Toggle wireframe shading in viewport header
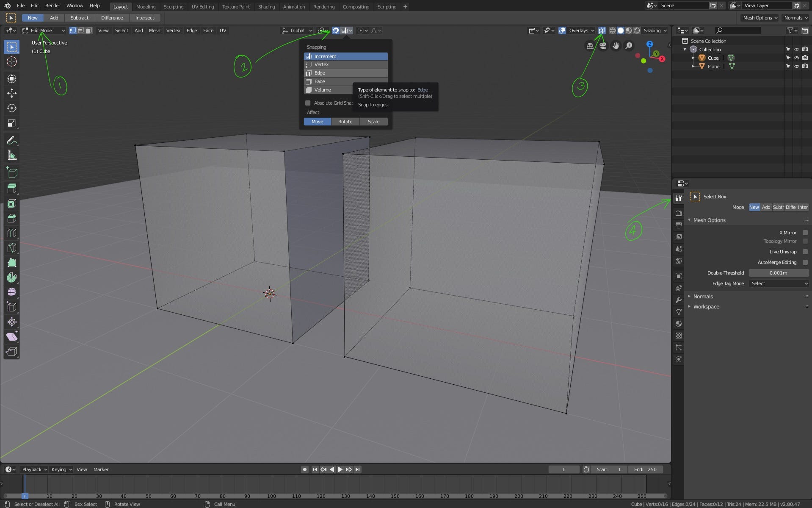The image size is (812, 508). pyautogui.click(x=613, y=30)
